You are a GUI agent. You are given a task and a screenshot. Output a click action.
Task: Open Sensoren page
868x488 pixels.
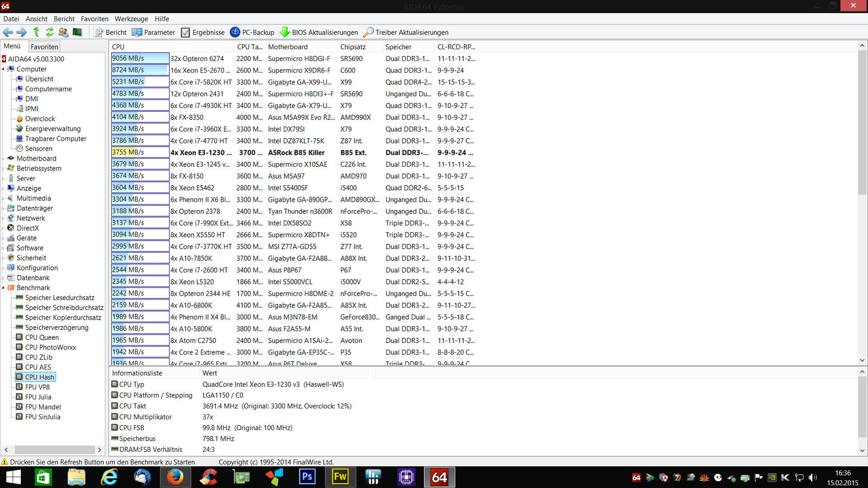click(38, 148)
